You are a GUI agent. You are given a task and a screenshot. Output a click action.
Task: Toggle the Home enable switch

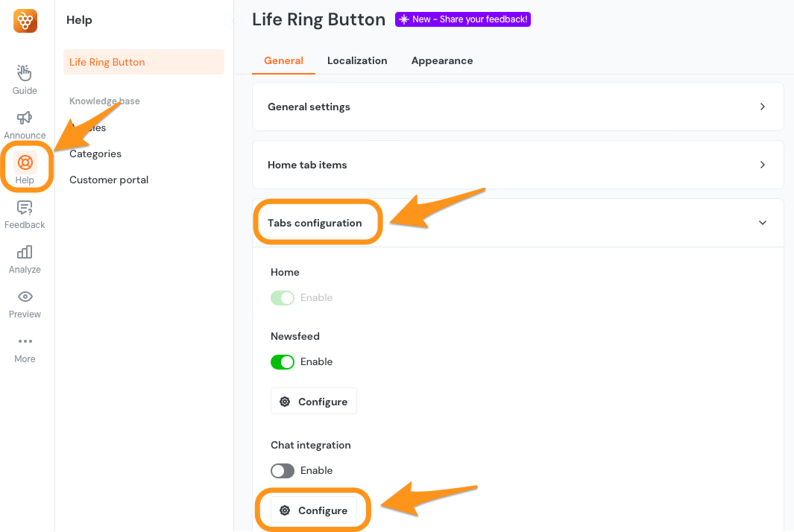point(284,297)
